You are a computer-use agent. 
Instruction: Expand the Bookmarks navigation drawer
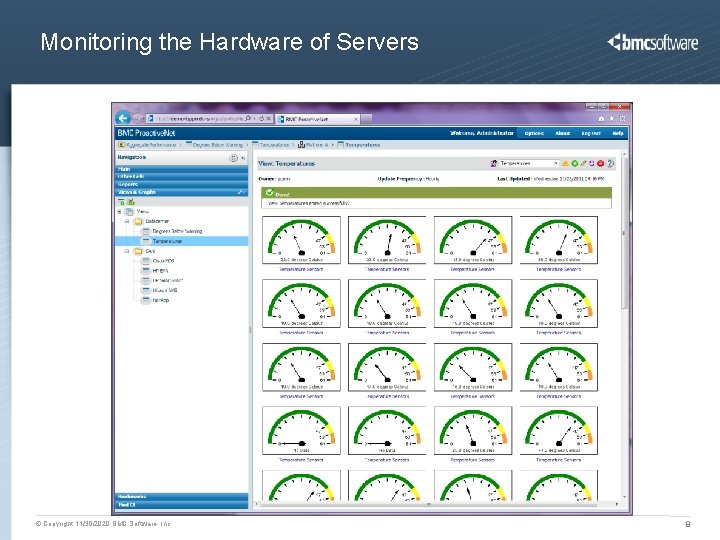pyautogui.click(x=181, y=496)
